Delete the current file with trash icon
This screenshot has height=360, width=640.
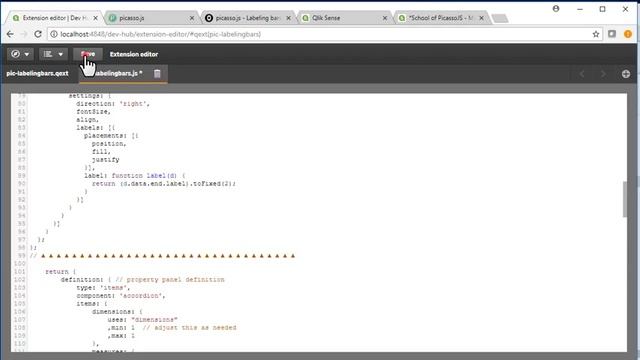157,73
